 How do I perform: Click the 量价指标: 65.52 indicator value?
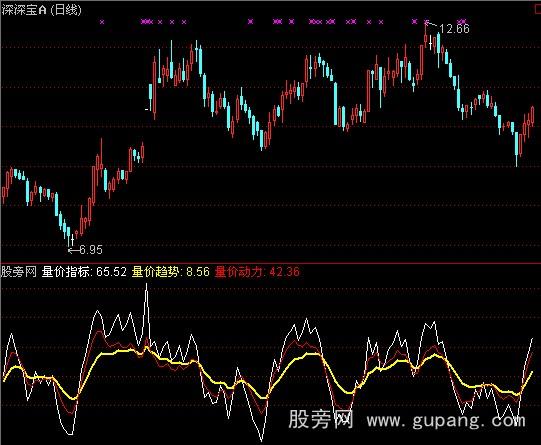click(84, 272)
